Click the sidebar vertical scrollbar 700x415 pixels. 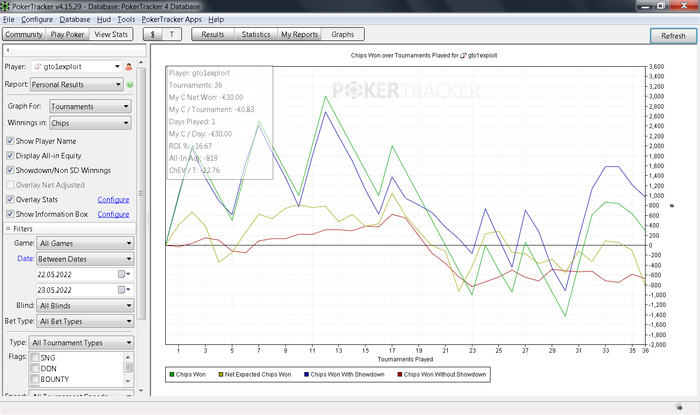pyautogui.click(x=141, y=193)
